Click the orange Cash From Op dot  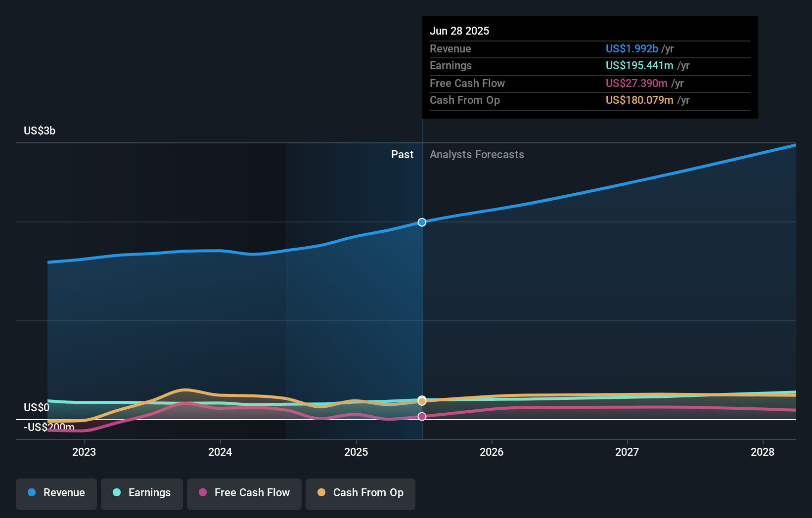tap(321, 492)
